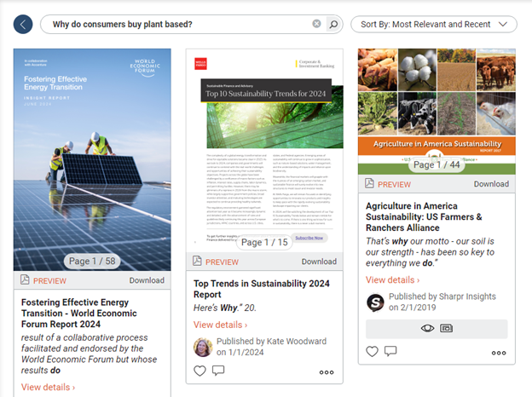The height and width of the screenshot is (397, 532).
Task: Click the image frame icon on Agriculture card
Action: click(x=446, y=328)
